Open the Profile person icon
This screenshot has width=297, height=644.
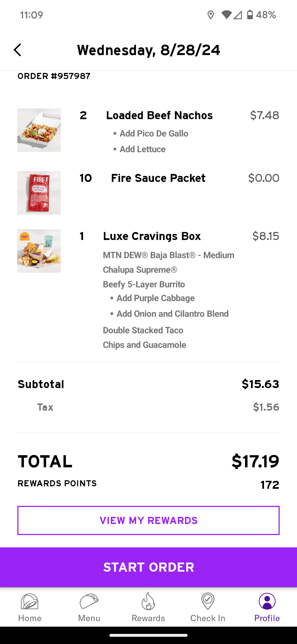[x=267, y=601]
